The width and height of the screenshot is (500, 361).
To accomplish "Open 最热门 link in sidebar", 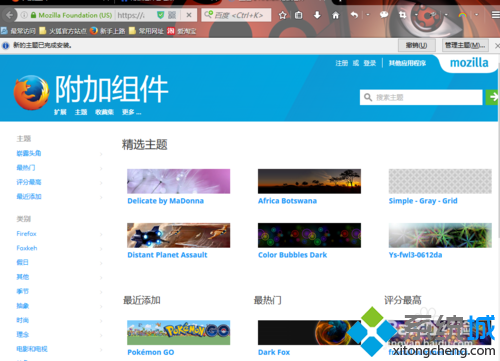I will 26,168.
